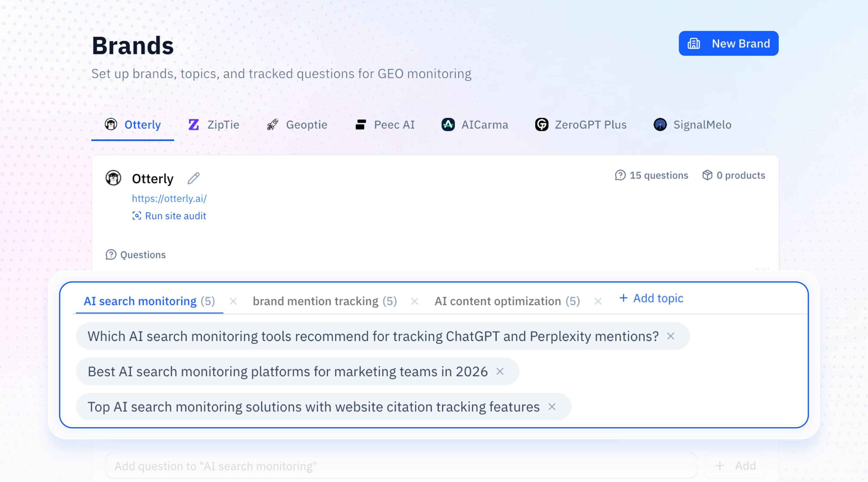Click the Peec AI logo icon
The height and width of the screenshot is (482, 868).
pos(360,125)
